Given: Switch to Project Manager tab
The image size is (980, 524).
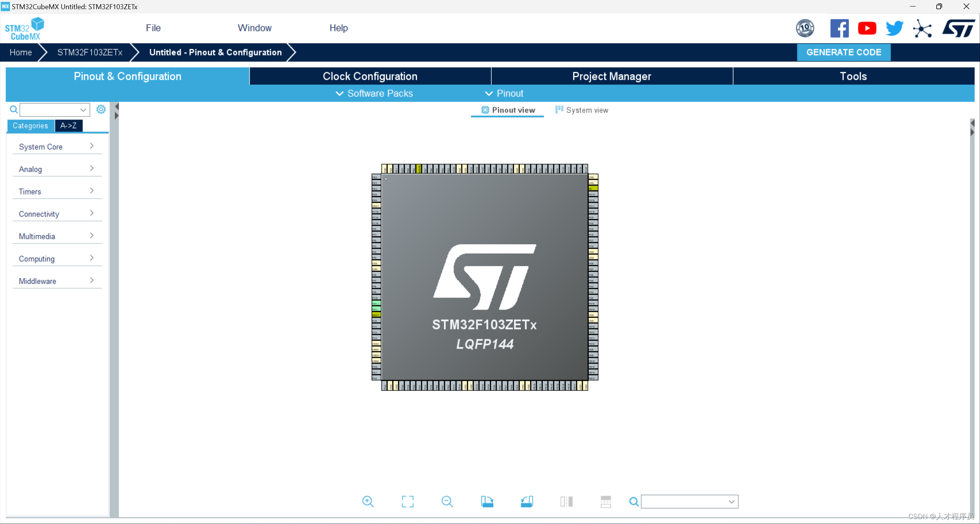Looking at the screenshot, I should [x=612, y=76].
